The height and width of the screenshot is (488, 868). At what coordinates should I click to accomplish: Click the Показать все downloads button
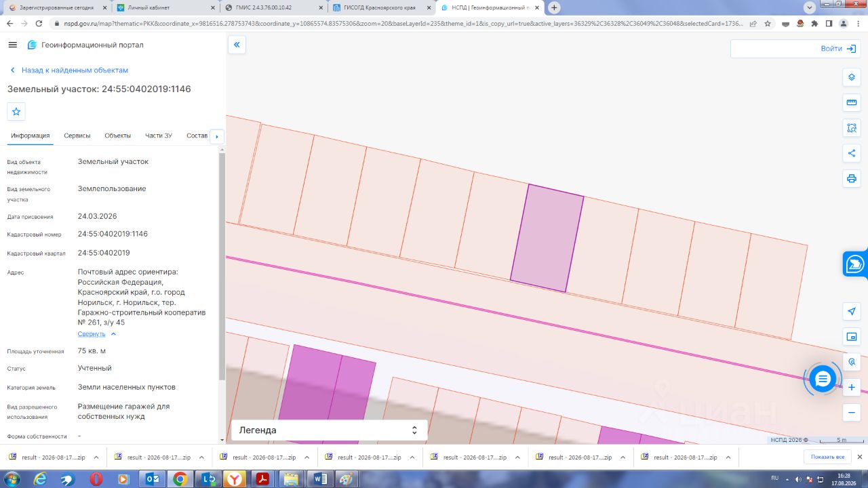pyautogui.click(x=827, y=457)
